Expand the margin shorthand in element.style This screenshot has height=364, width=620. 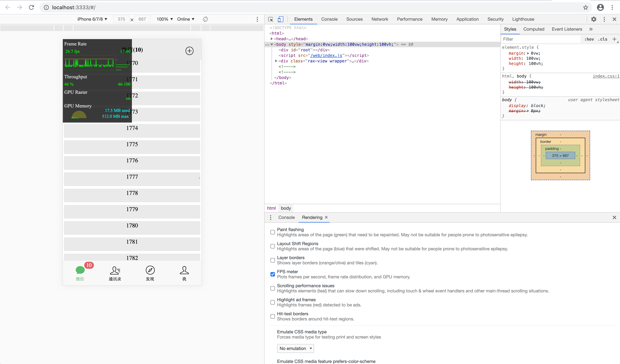[x=528, y=53]
